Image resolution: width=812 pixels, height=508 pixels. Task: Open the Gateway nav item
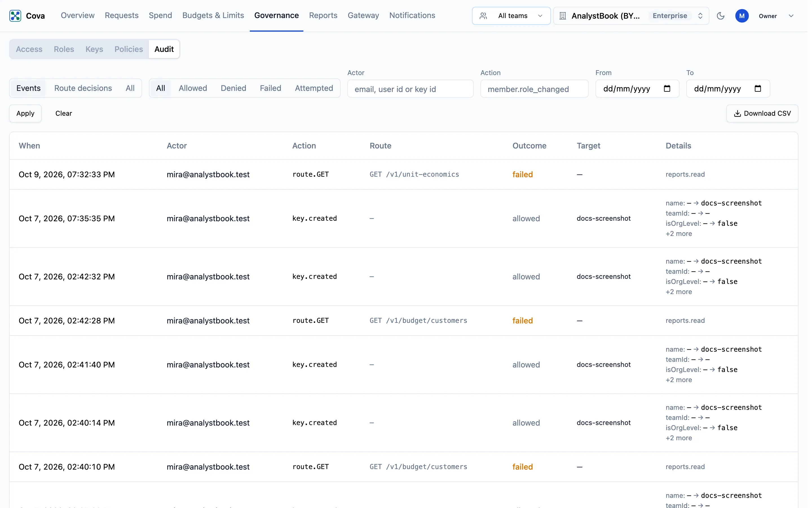tap(363, 16)
